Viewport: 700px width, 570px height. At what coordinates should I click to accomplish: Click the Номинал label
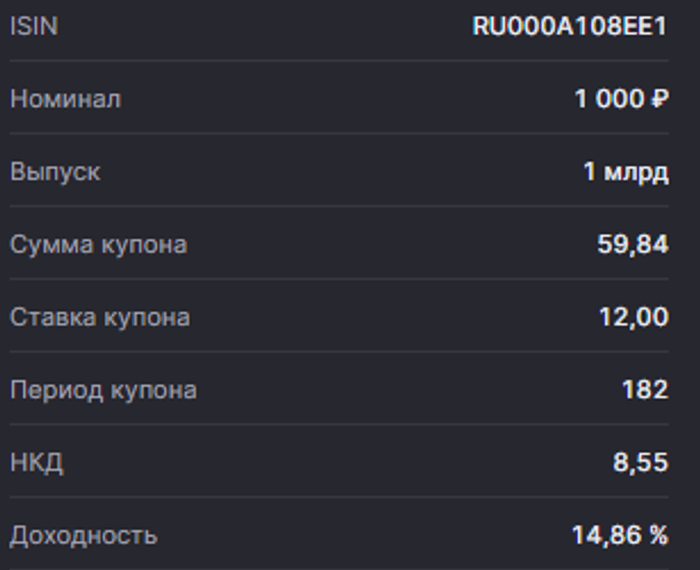[x=65, y=99]
